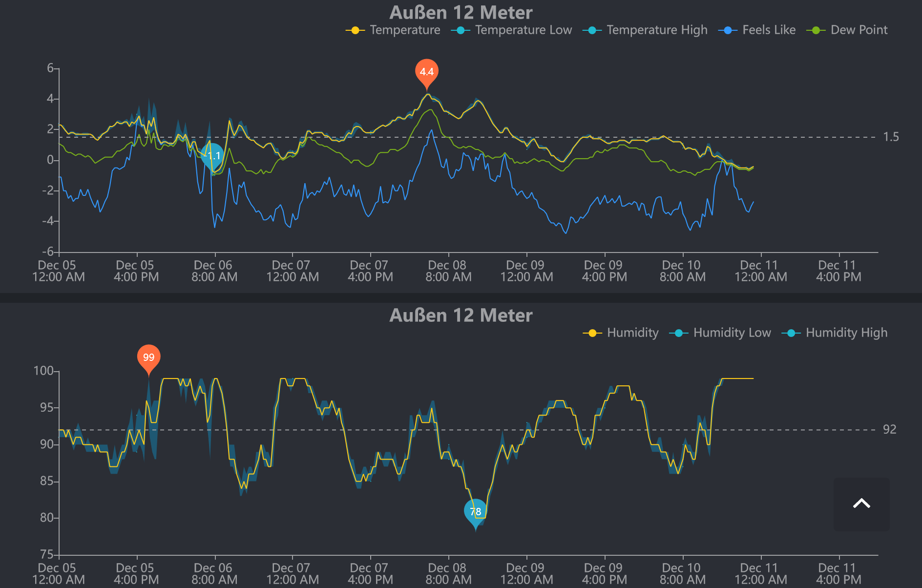Click the -6 y-axis label on temperature chart
Image resolution: width=922 pixels, height=588 pixels.
47,252
